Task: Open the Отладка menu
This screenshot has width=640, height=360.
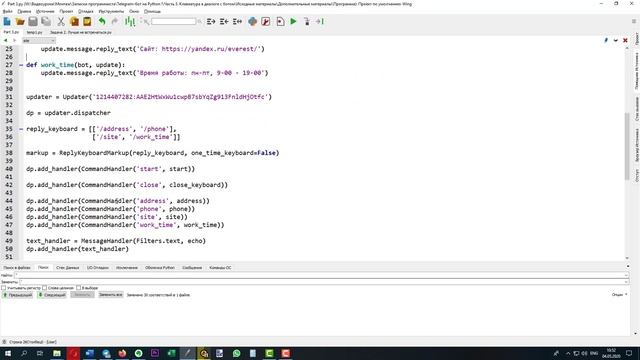Action: 86,11
